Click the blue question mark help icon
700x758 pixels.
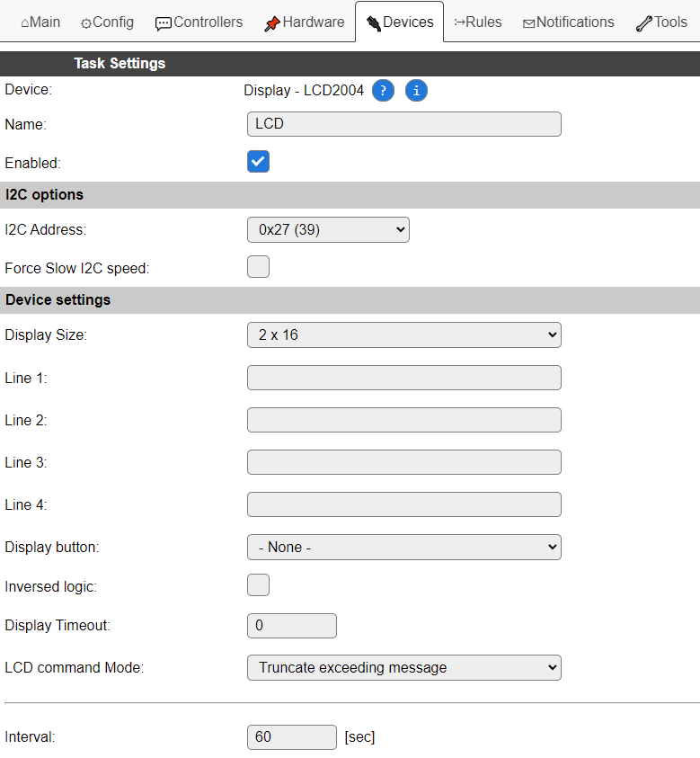tap(383, 91)
